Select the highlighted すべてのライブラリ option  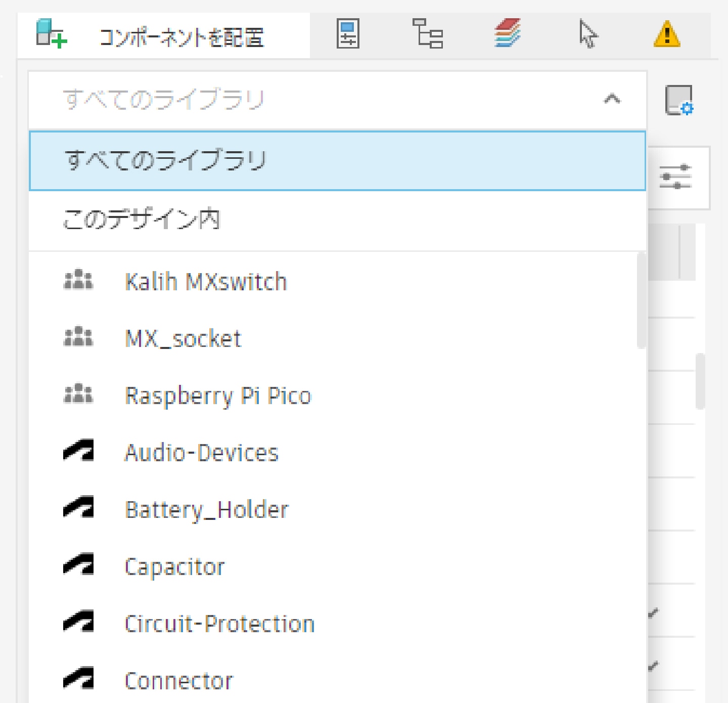(337, 161)
